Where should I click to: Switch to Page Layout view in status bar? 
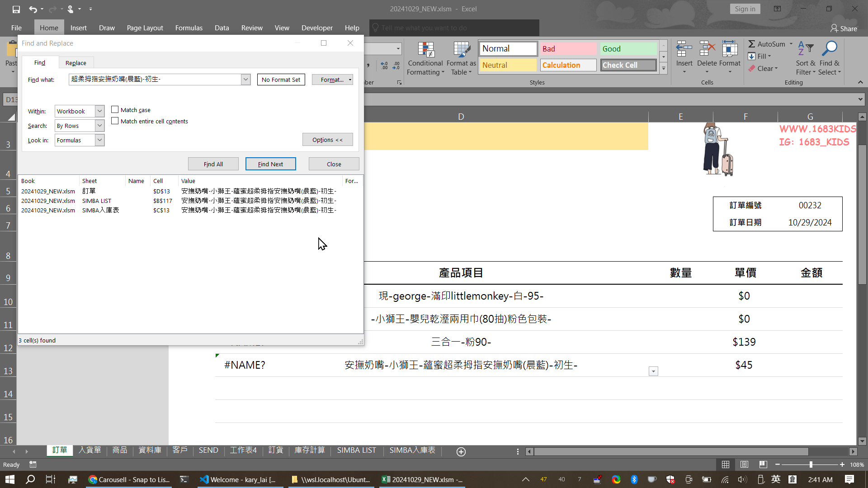click(x=744, y=465)
